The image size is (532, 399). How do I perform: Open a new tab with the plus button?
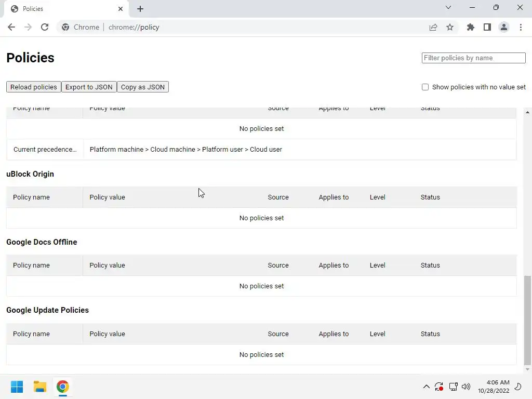pos(140,9)
